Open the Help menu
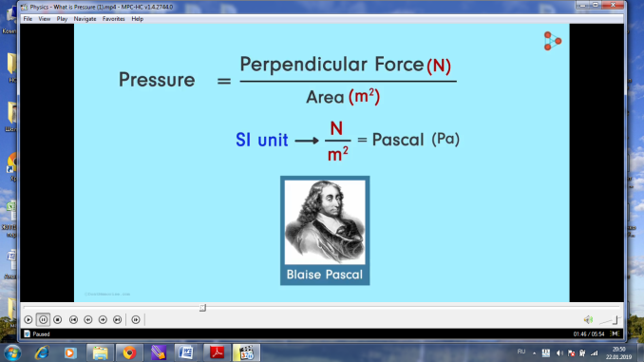 (137, 19)
